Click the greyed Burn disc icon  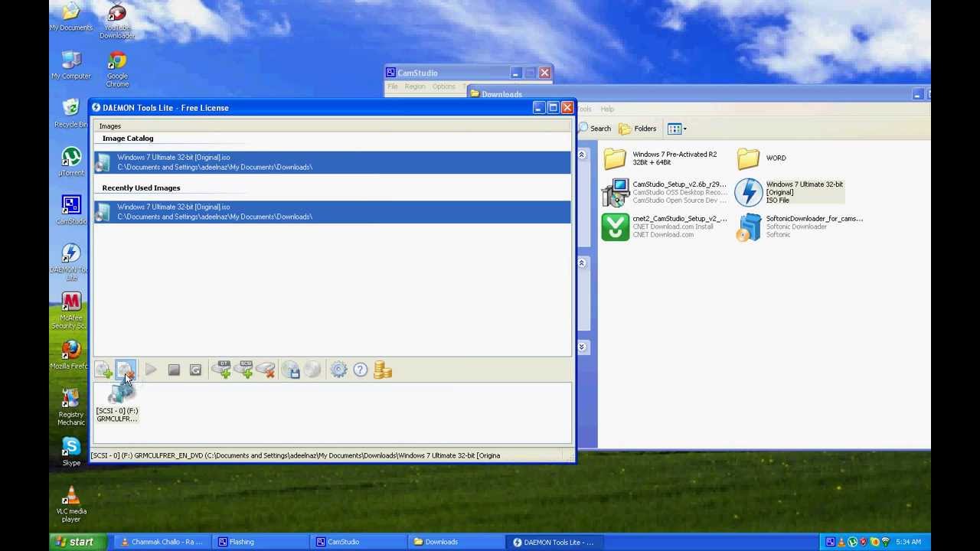point(312,370)
